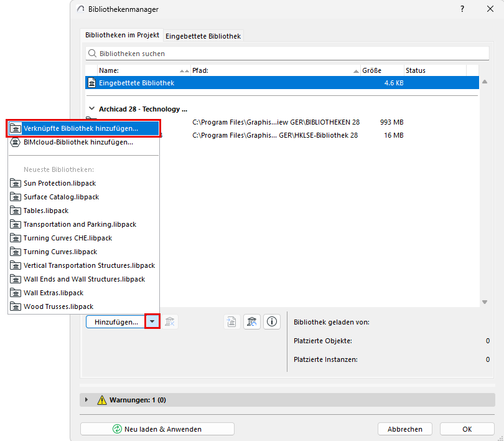Select Wall Extras.libpack entry

[x=83, y=293]
